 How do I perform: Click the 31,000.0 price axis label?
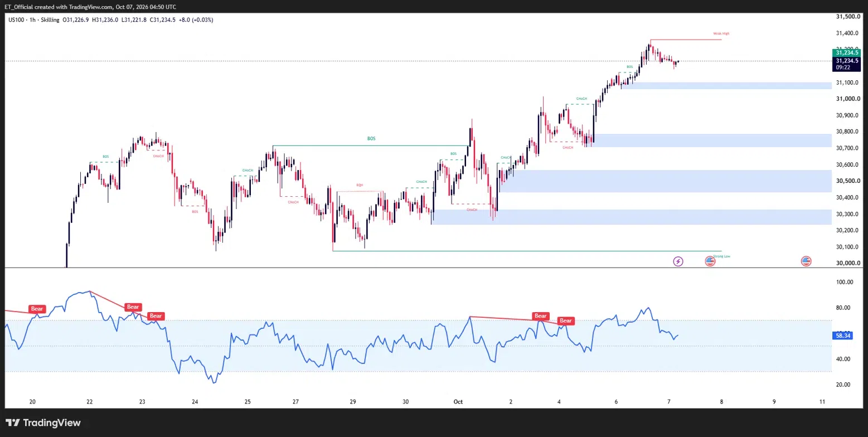[847, 99]
